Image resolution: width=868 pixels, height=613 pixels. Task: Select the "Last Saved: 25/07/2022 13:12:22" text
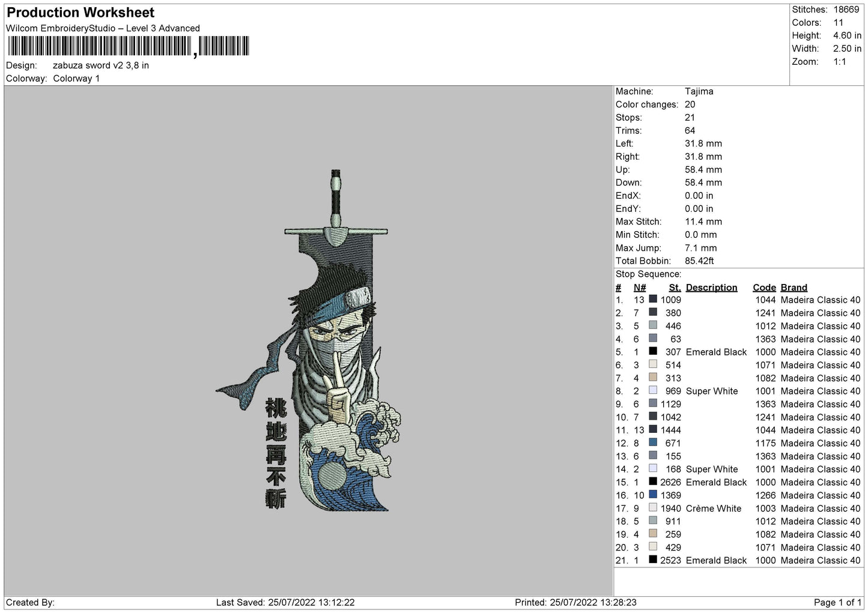[x=285, y=602]
